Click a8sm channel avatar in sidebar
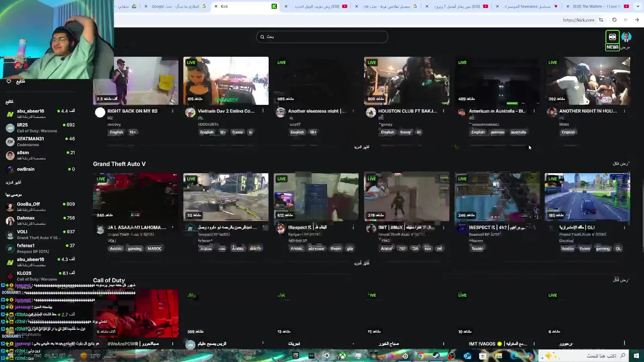The image size is (644, 362). [10, 155]
